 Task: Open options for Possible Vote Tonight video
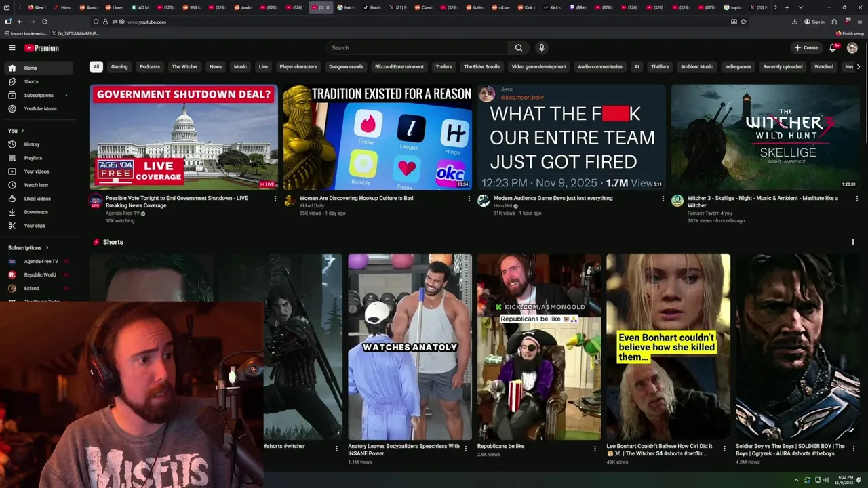(275, 199)
